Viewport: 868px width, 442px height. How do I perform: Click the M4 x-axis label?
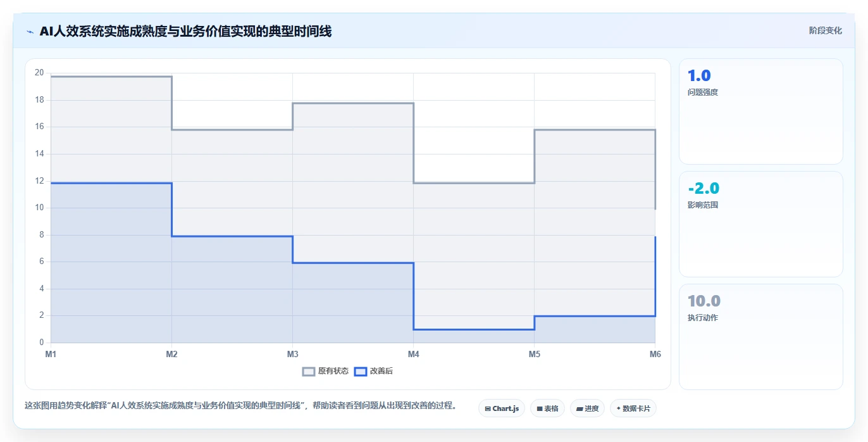tap(413, 354)
